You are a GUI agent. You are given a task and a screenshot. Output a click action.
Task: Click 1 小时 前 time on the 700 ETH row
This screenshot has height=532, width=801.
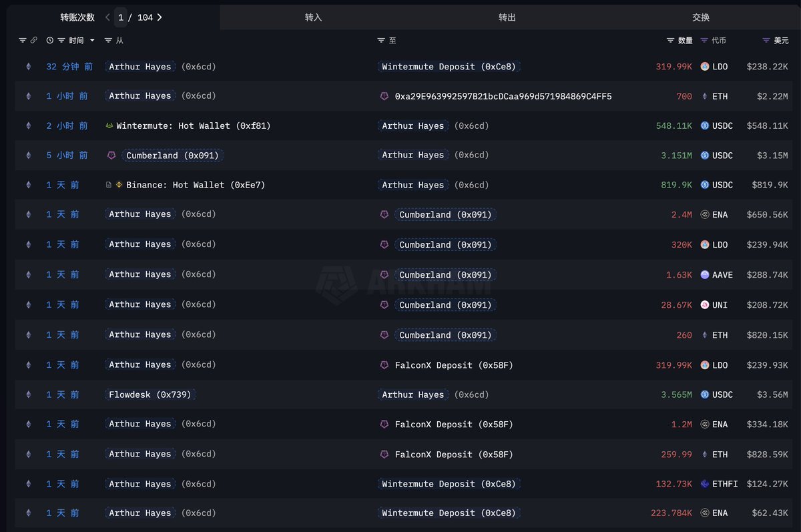67,96
